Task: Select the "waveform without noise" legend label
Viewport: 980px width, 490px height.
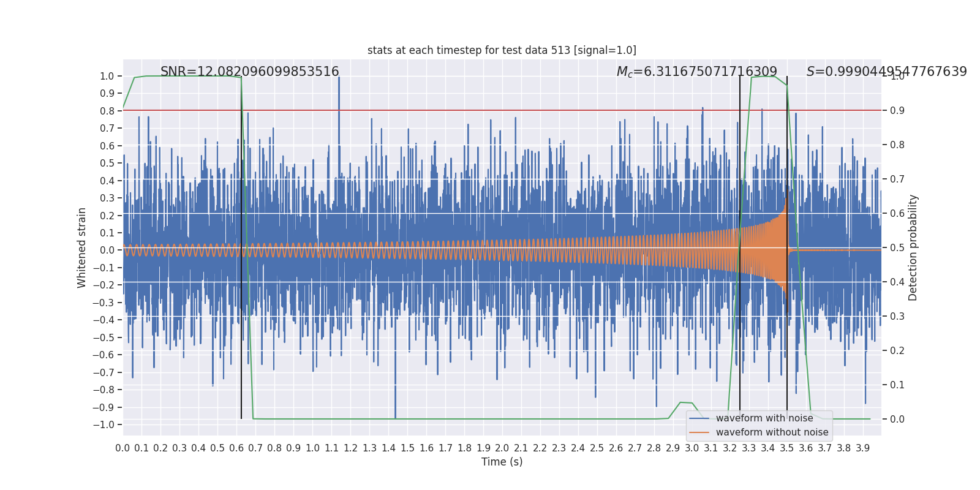Action: [x=772, y=432]
